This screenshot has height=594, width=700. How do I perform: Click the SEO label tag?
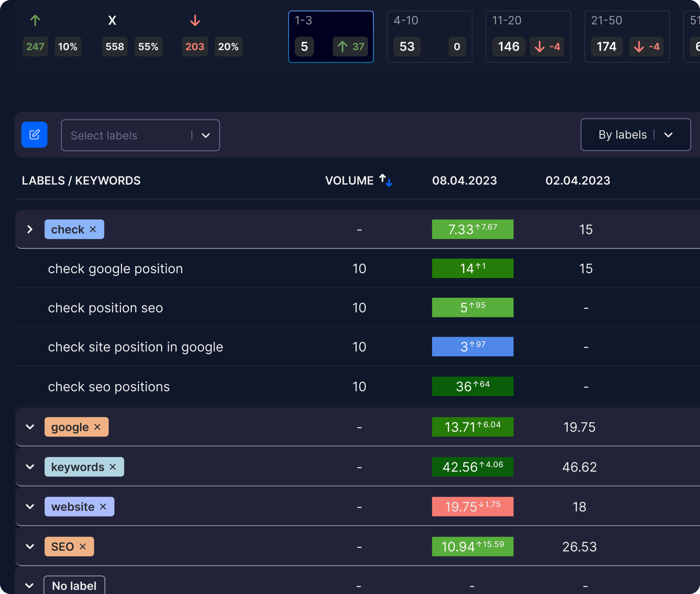click(69, 546)
